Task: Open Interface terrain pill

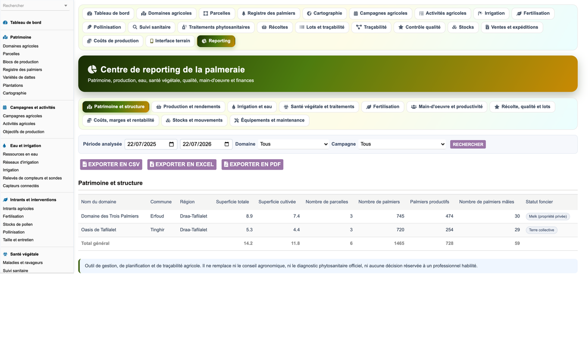Action: [x=170, y=41]
